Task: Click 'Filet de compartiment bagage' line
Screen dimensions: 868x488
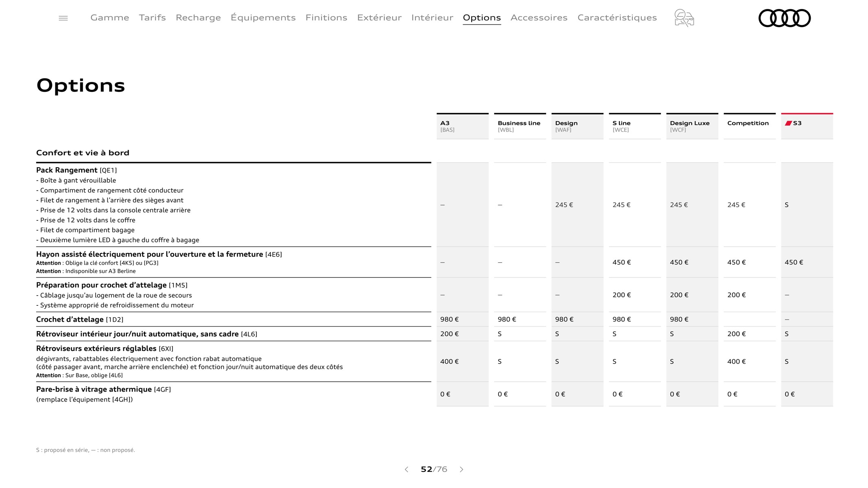Action: click(85, 230)
